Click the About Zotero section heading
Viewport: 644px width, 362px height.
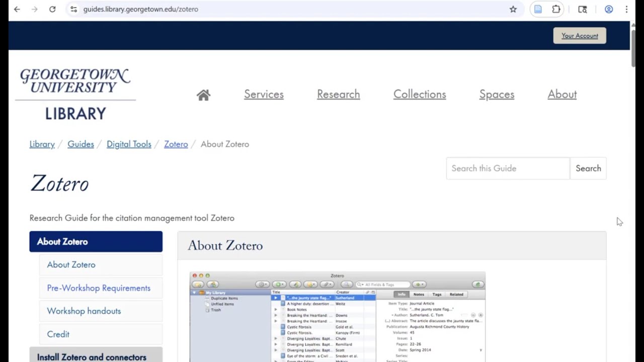point(225,245)
